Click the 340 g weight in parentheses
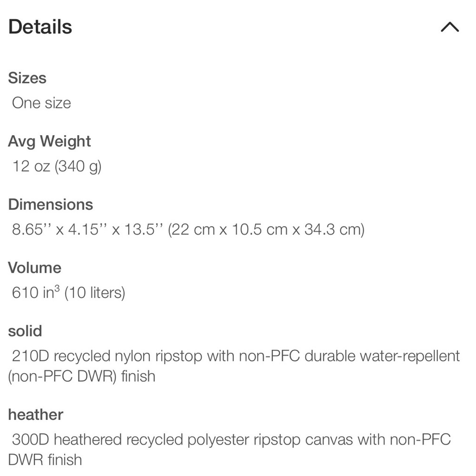Viewport: 476px width, 476px height. coord(78,167)
